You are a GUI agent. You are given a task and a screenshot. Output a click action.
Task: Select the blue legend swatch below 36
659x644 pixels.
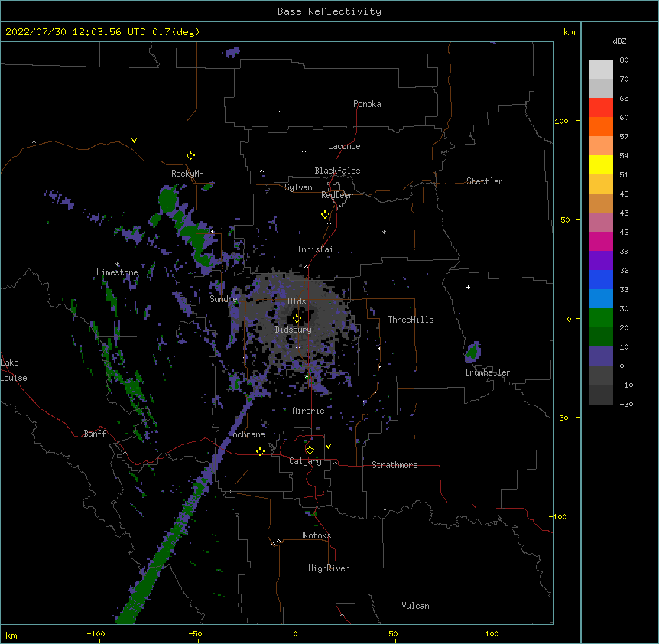click(x=601, y=279)
